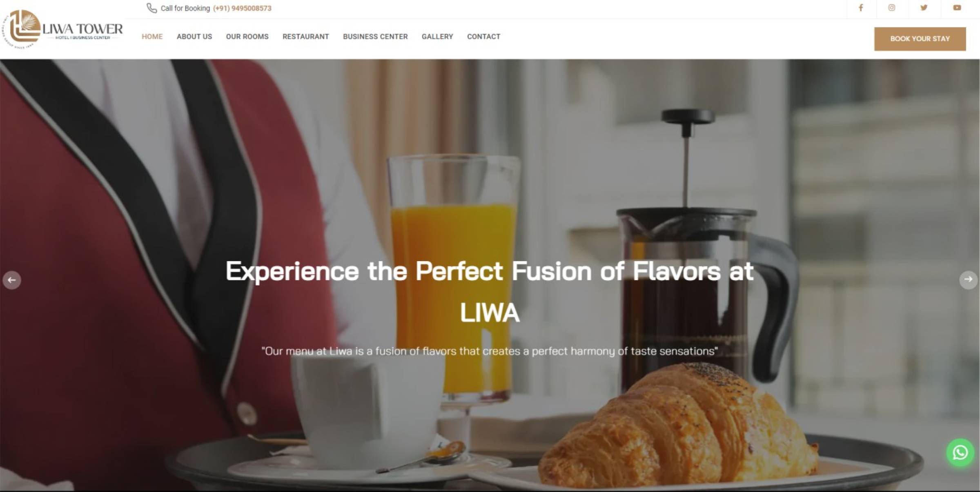The width and height of the screenshot is (980, 492).
Task: Click the Book Your Stay button
Action: [x=920, y=39]
